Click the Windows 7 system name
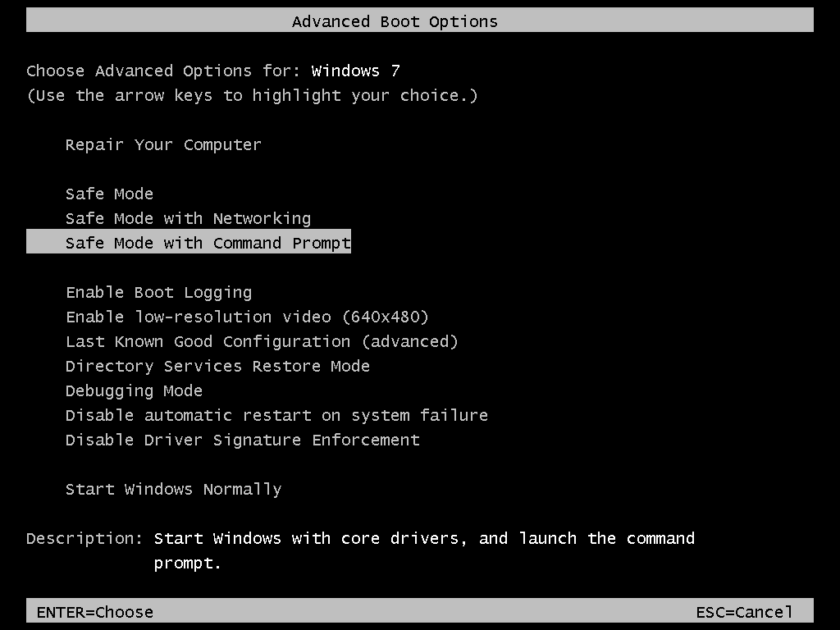Viewport: 840px width, 630px height. 355,71
